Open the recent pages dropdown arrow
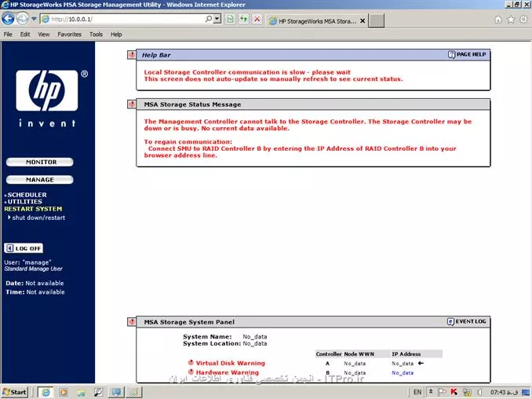 34,19
